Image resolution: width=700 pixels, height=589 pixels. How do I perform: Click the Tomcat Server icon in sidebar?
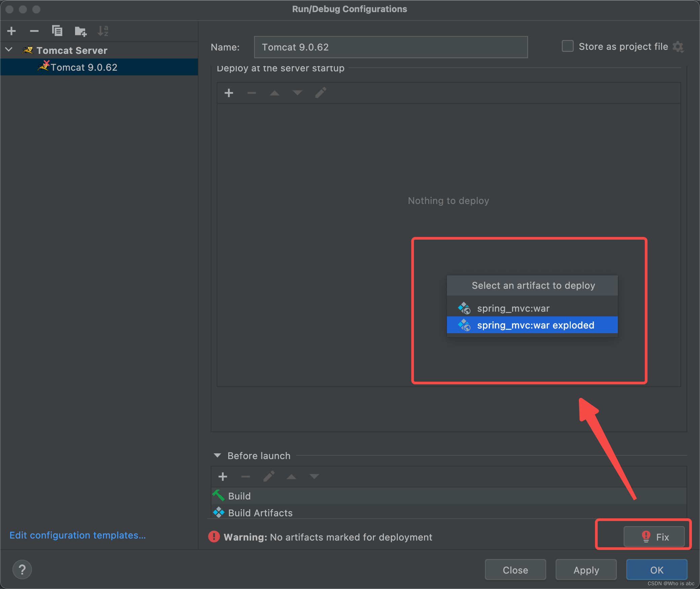pyautogui.click(x=28, y=50)
